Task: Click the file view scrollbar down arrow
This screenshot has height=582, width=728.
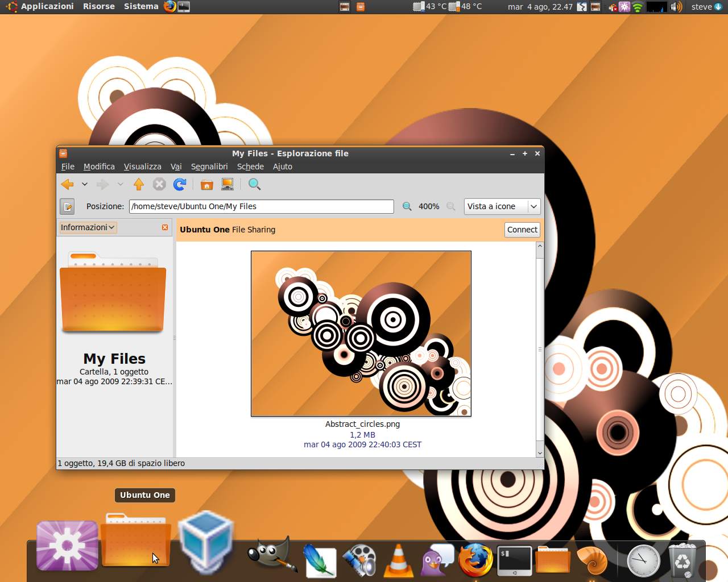Action: tap(540, 453)
